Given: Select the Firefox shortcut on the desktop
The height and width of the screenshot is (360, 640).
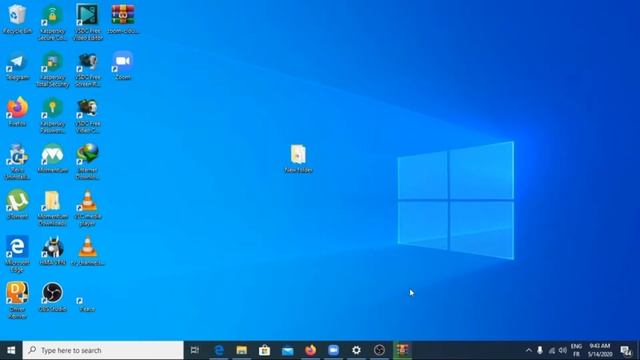Looking at the screenshot, I should [x=17, y=111].
